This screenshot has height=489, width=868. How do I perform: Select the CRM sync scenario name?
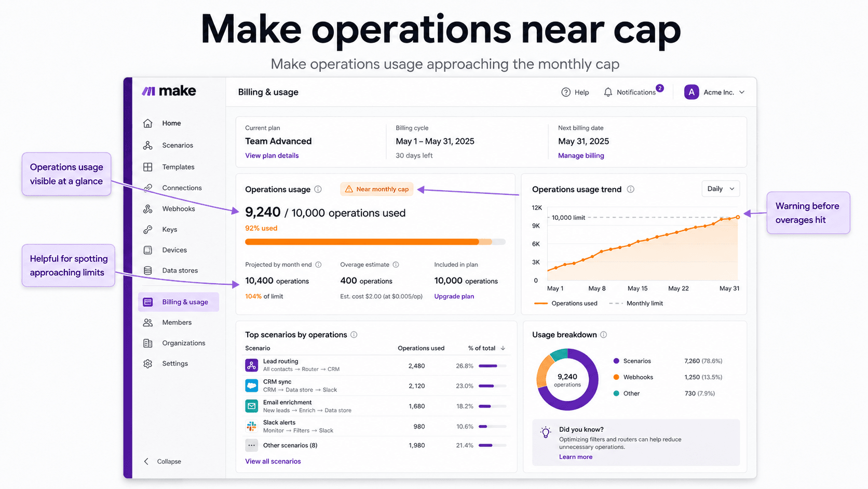click(x=277, y=381)
